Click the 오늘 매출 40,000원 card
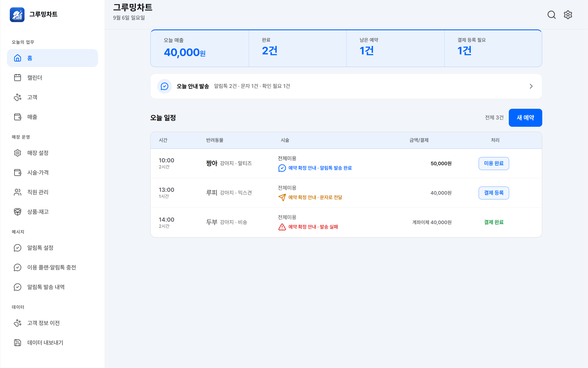The image size is (588, 368). point(200,48)
